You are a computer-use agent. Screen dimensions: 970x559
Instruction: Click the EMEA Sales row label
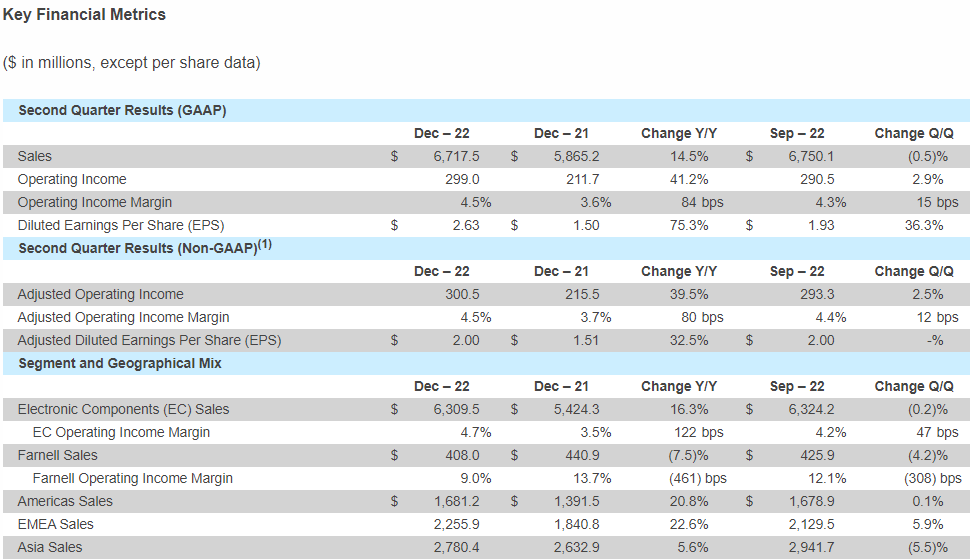57,524
